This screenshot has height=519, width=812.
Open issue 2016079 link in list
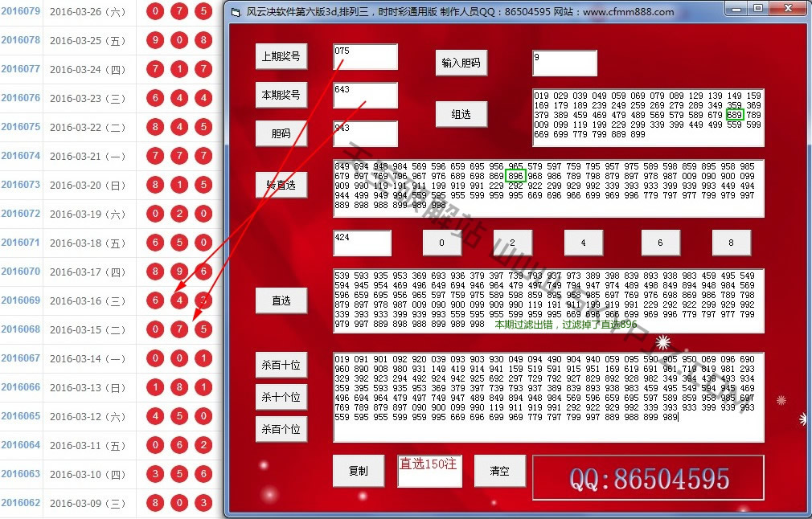tap(21, 11)
